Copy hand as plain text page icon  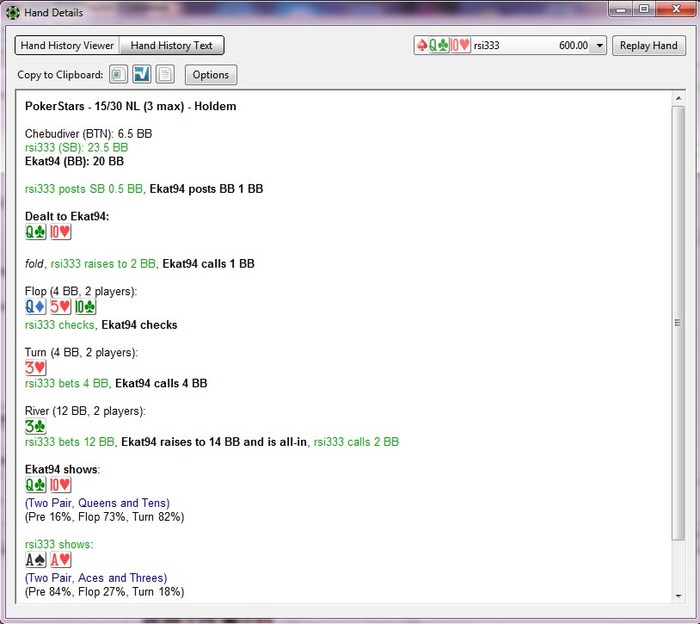(165, 75)
